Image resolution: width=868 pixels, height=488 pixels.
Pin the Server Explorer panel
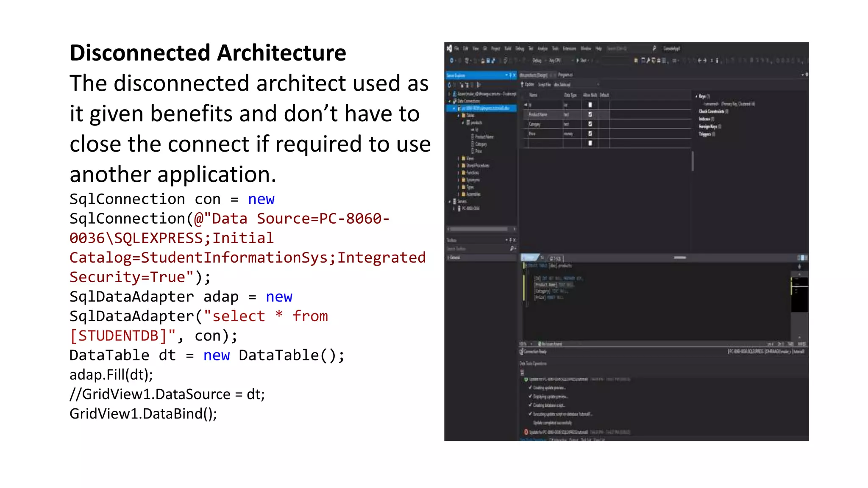tap(510, 75)
